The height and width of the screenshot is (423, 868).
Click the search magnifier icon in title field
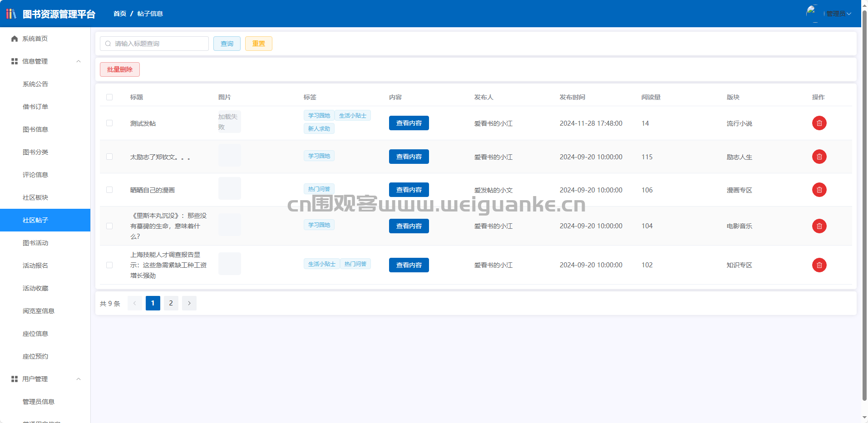108,44
